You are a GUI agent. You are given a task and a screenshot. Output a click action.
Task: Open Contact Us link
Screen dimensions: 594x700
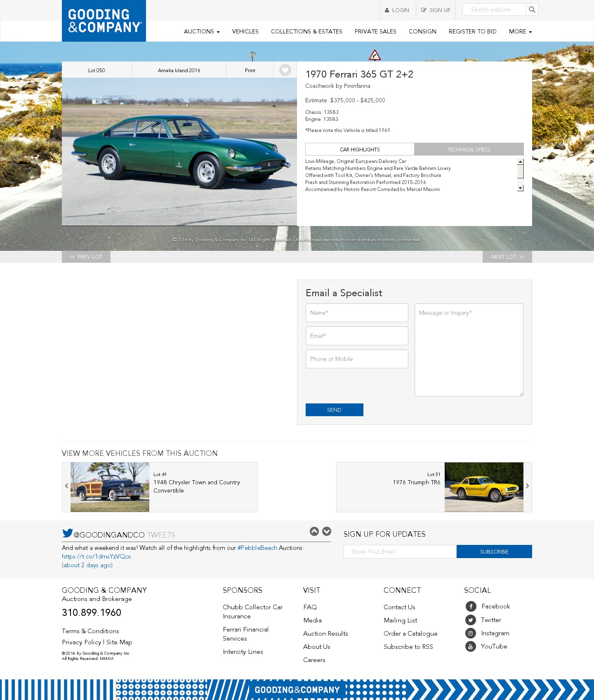click(399, 607)
